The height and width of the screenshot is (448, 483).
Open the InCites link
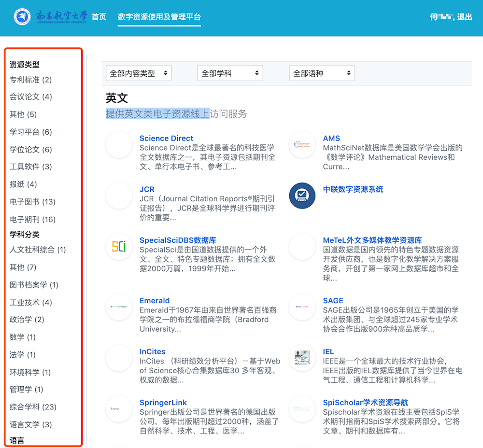point(153,351)
